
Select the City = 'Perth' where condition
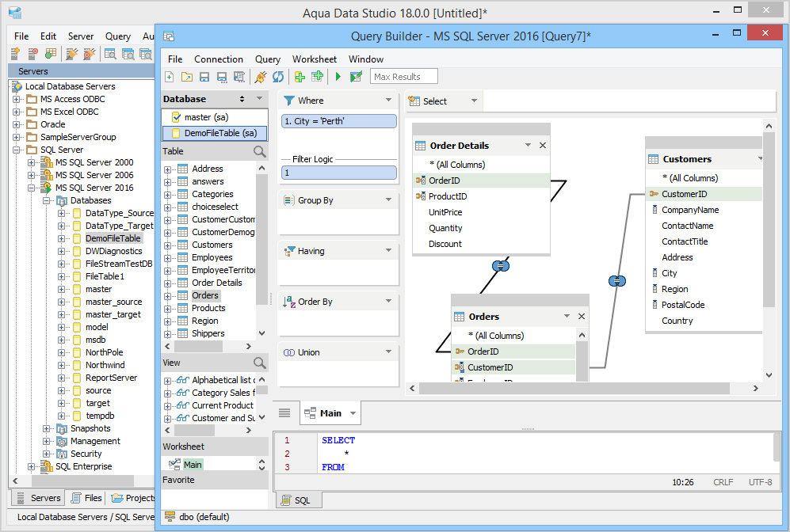pyautogui.click(x=339, y=121)
